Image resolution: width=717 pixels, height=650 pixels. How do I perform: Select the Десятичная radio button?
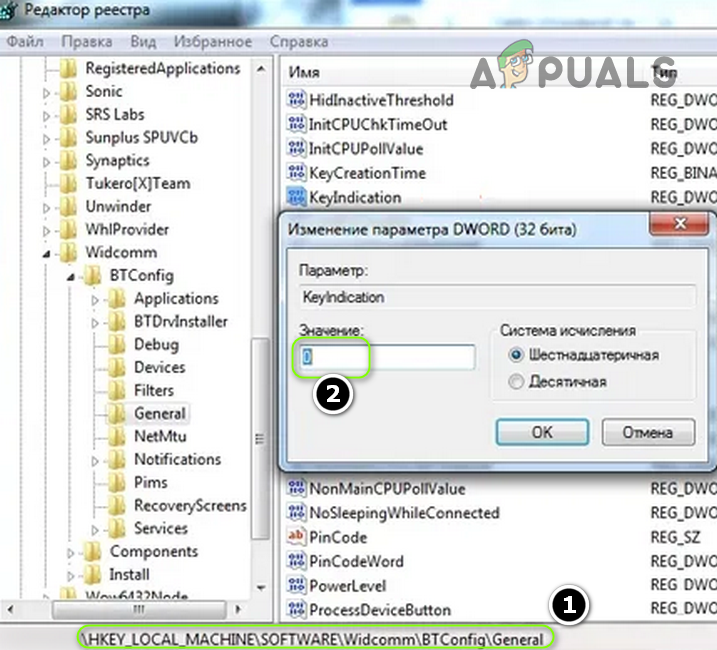pyautogui.click(x=516, y=381)
